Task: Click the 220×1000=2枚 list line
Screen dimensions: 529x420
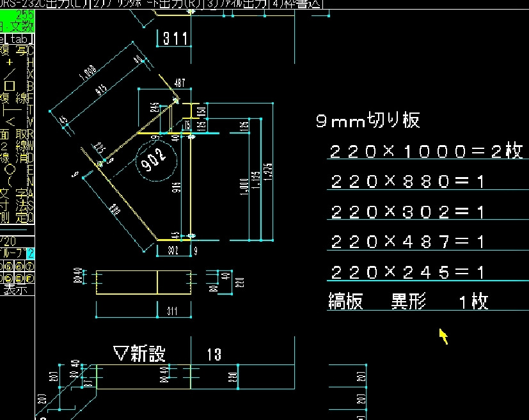Action: (x=426, y=151)
